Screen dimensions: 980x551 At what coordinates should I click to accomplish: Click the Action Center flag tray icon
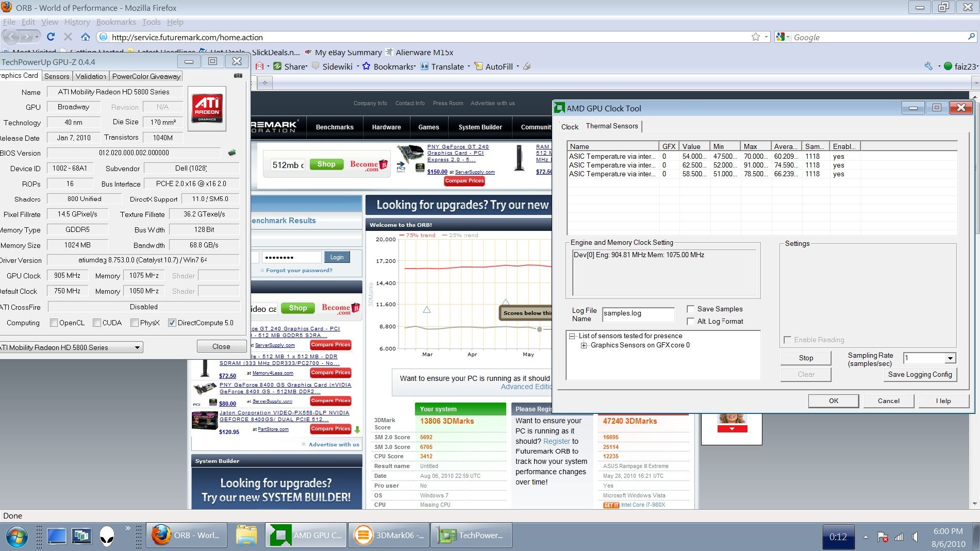click(883, 537)
